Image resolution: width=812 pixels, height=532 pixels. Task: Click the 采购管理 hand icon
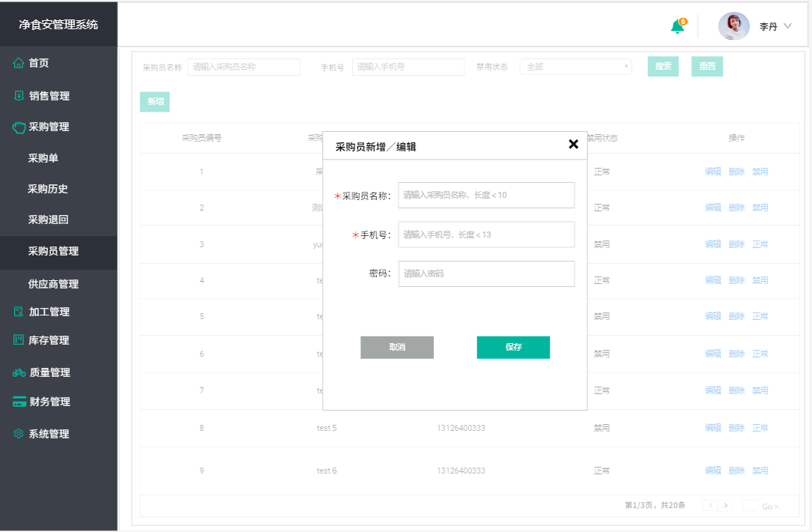[x=19, y=127]
